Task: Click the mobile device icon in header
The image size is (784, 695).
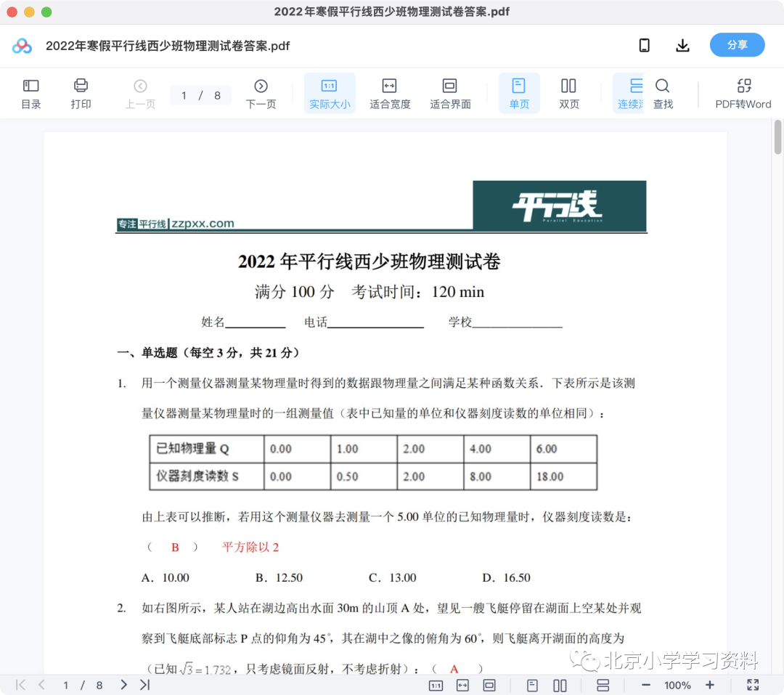Action: pos(645,46)
